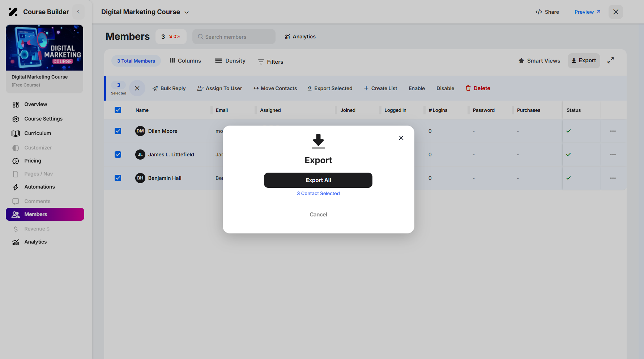Open the Columns options
644x359 pixels.
tap(185, 61)
